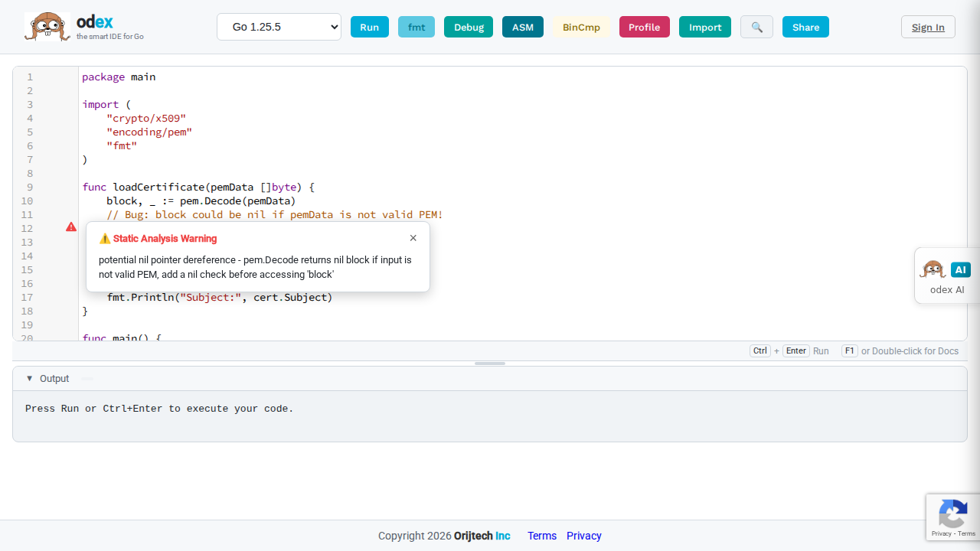Image resolution: width=980 pixels, height=551 pixels.
Task: Open the BinCmp tool
Action: pyautogui.click(x=581, y=27)
